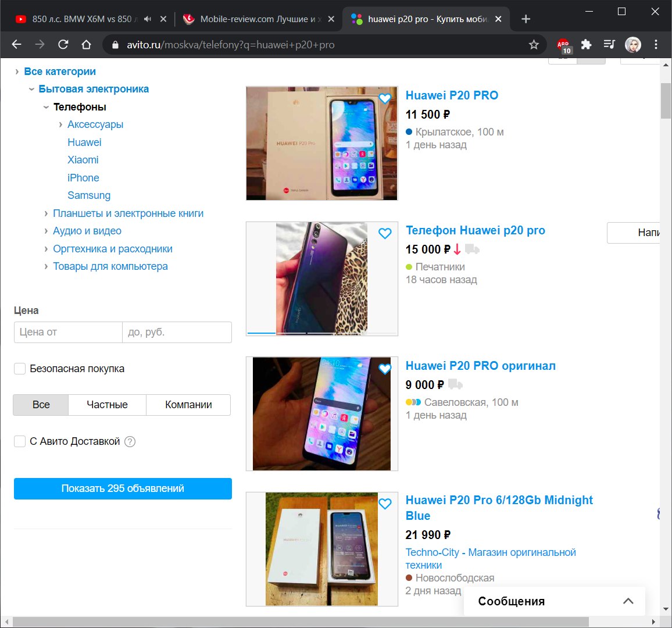Click the vertical scrollbar thumb
Viewport: 672px width, 628px height.
coord(666,101)
